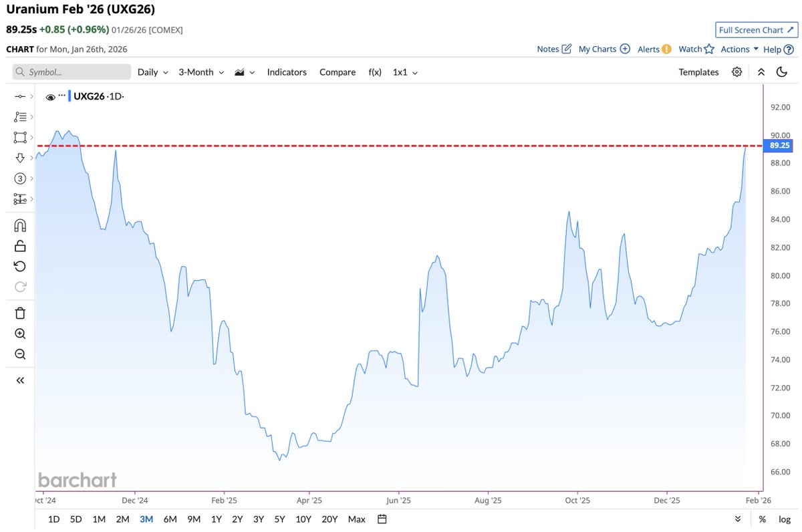The height and width of the screenshot is (532, 802).
Task: Open the Notes link
Action: (548, 49)
